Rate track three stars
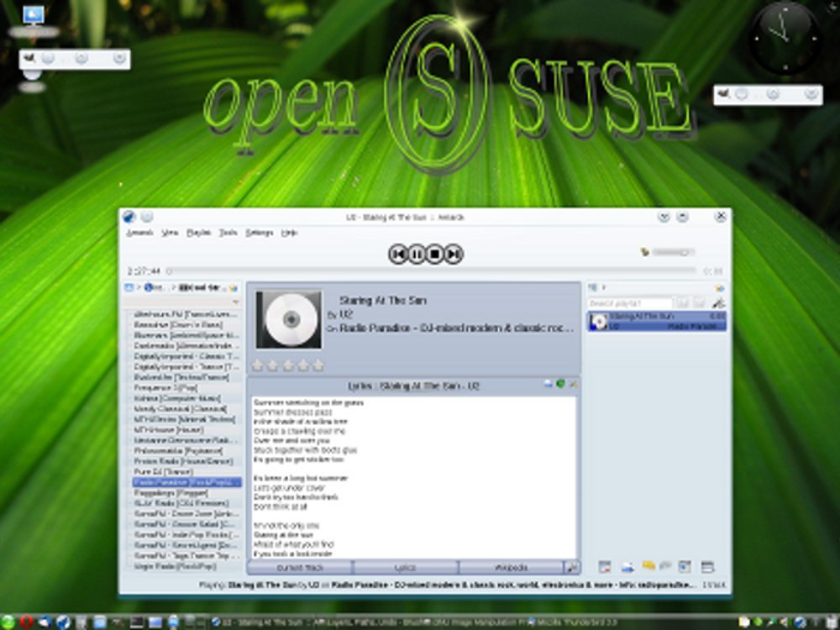The image size is (840, 630). click(x=288, y=365)
